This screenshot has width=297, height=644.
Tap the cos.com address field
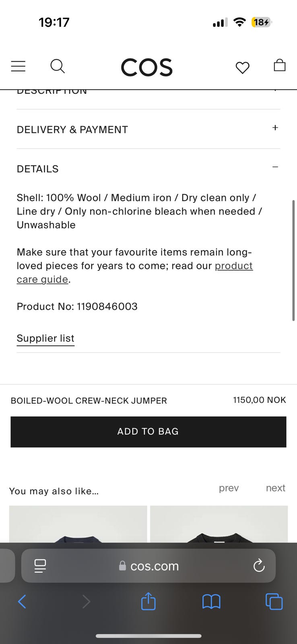(155, 566)
